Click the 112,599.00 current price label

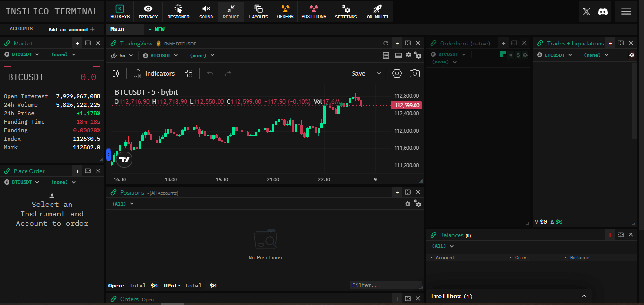406,105
